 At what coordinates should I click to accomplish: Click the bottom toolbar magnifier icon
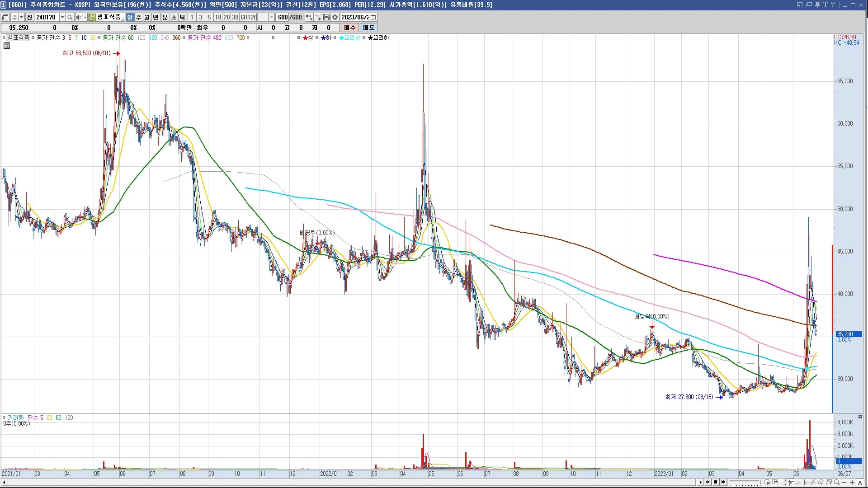tap(837, 482)
